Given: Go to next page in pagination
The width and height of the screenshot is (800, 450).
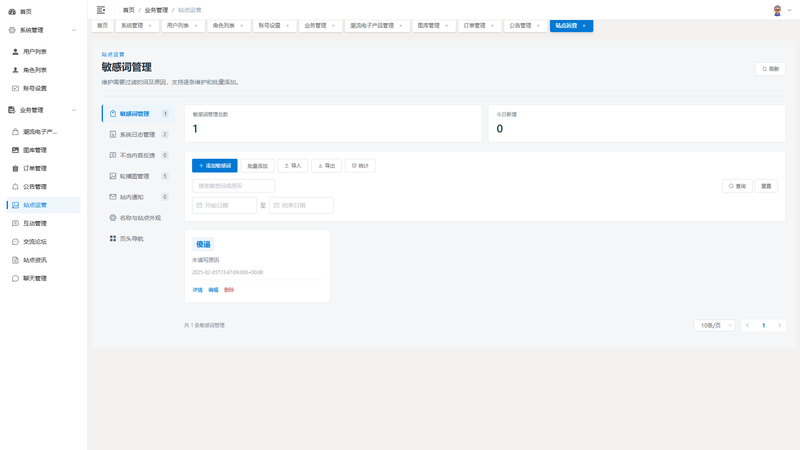Looking at the screenshot, I should 780,326.
